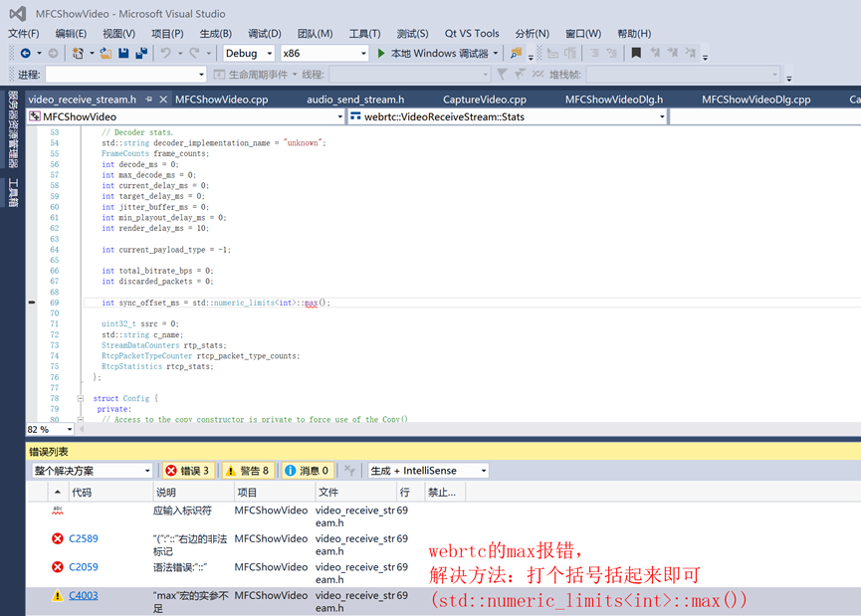Click the navigate forward arrow icon

tap(53, 54)
